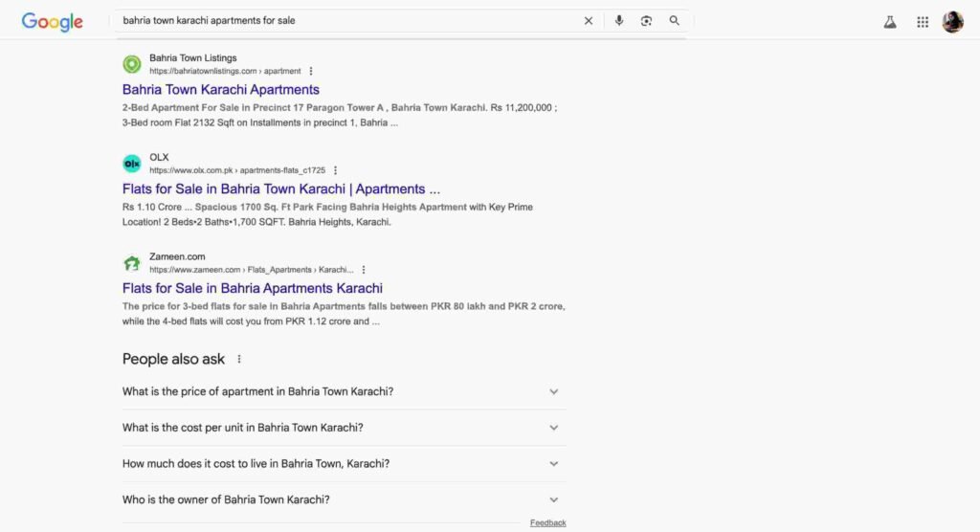
Task: Open more options for Zameen.com result
Action: (x=364, y=270)
